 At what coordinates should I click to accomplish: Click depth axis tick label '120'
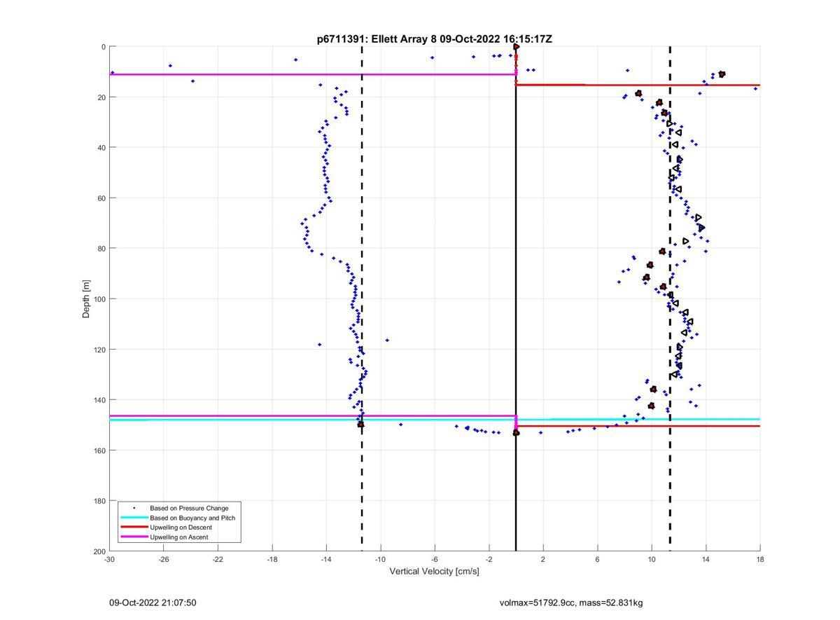pyautogui.click(x=99, y=350)
